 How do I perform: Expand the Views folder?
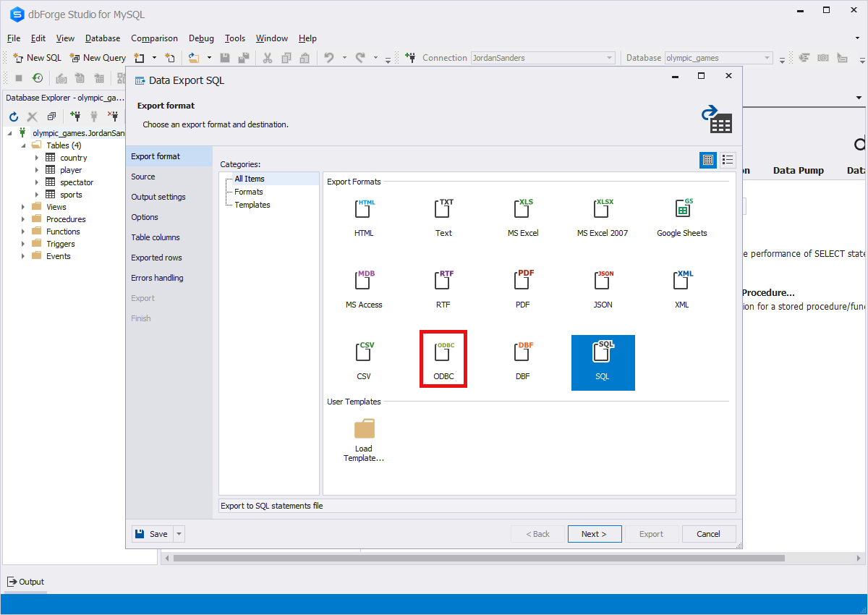pos(23,207)
